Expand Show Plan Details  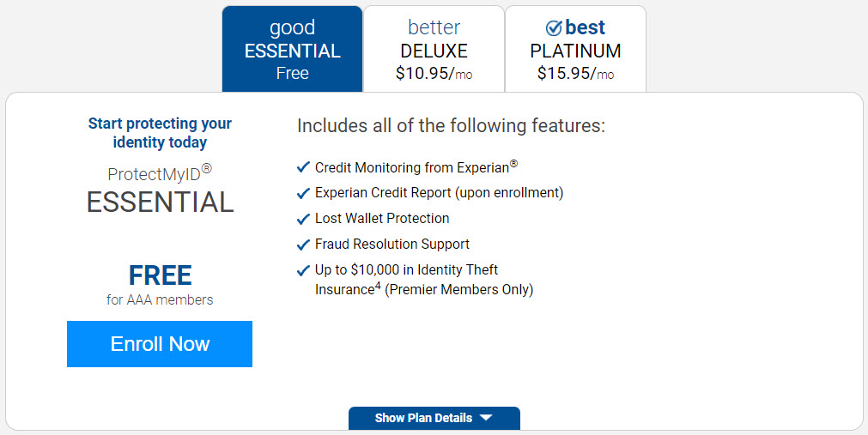click(x=434, y=418)
